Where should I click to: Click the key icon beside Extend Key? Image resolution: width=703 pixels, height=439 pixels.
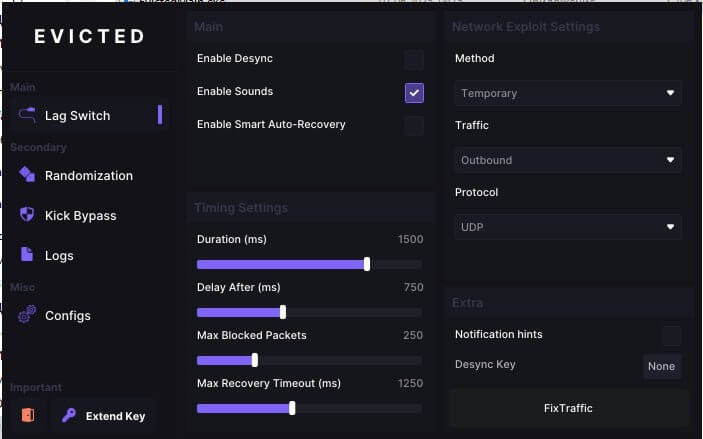click(x=69, y=415)
